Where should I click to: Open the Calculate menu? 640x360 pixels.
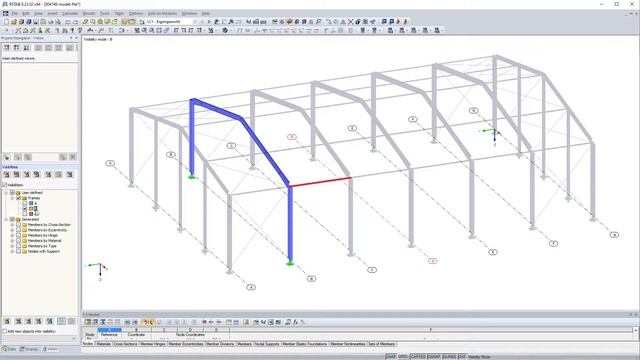click(70, 13)
